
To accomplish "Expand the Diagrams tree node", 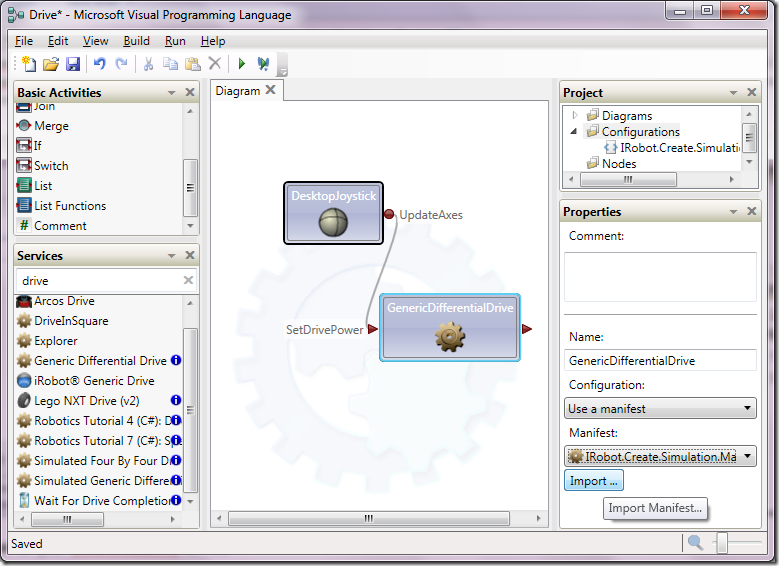I will pos(575,116).
